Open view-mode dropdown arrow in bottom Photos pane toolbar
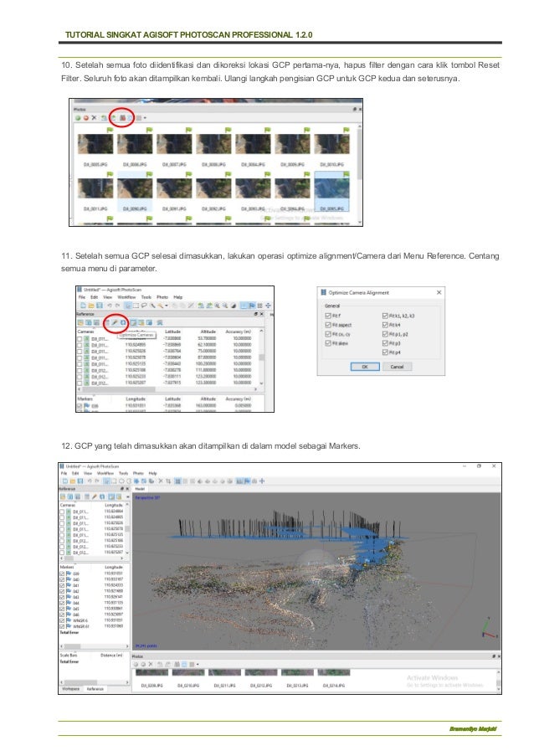 pos(198,665)
